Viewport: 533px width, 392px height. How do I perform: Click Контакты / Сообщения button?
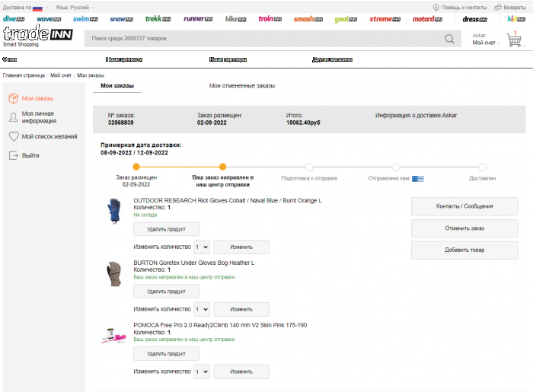tap(464, 206)
